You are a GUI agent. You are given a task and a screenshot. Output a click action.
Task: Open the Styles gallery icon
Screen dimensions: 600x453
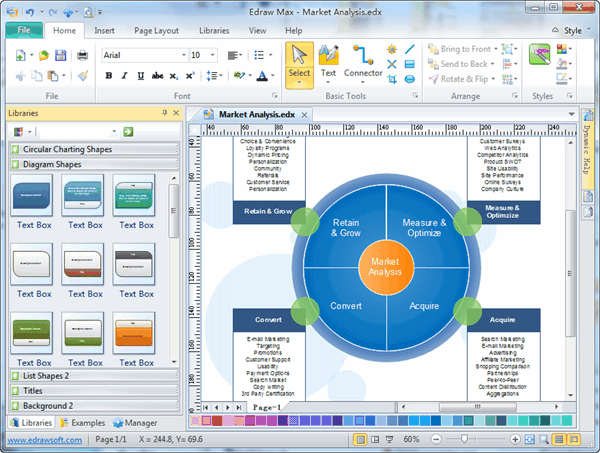[x=540, y=55]
